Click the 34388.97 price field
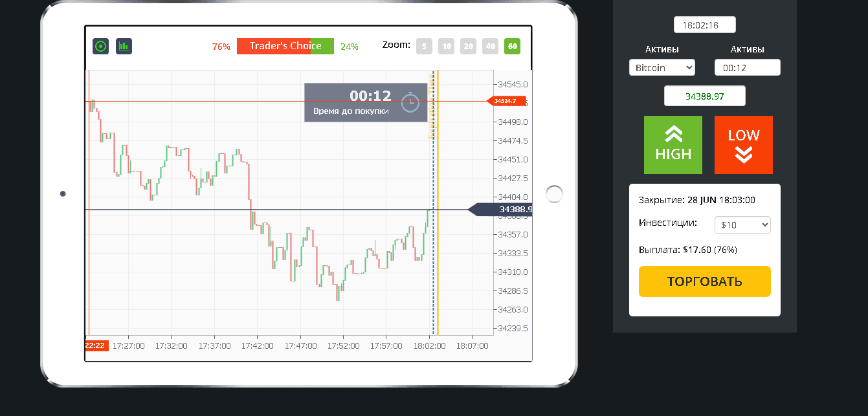The width and height of the screenshot is (868, 416). pos(704,96)
